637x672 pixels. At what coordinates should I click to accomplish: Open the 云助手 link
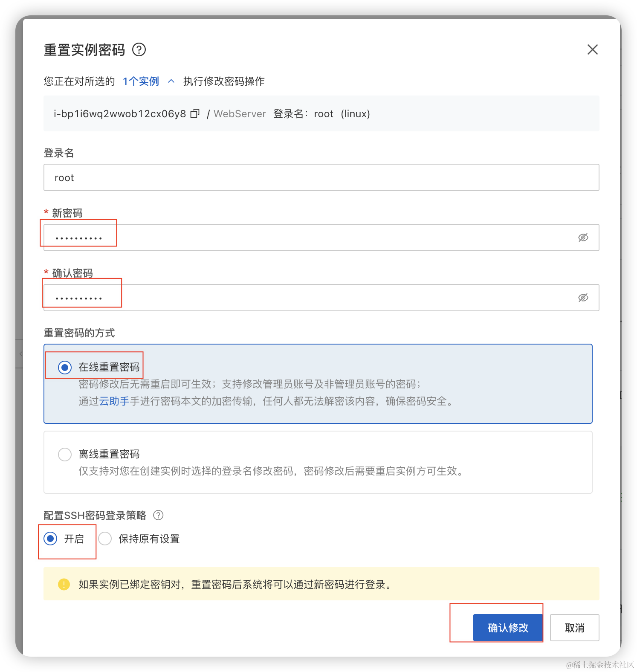pos(114,401)
